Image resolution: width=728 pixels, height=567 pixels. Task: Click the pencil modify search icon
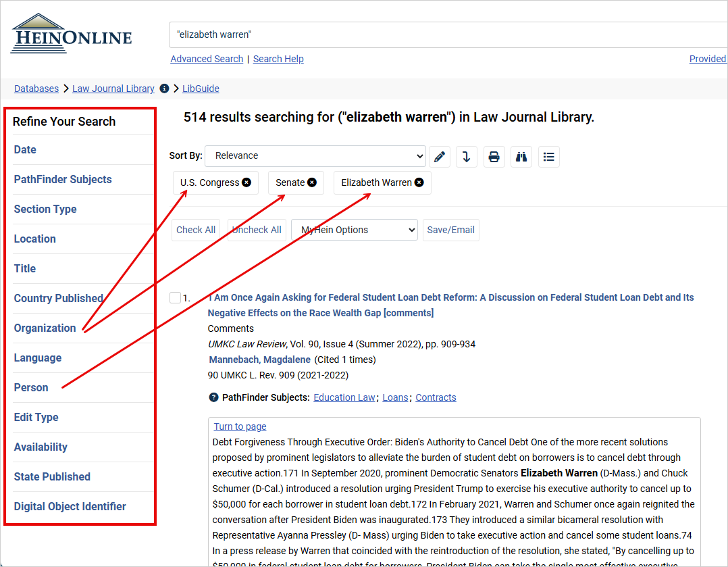[x=440, y=157]
